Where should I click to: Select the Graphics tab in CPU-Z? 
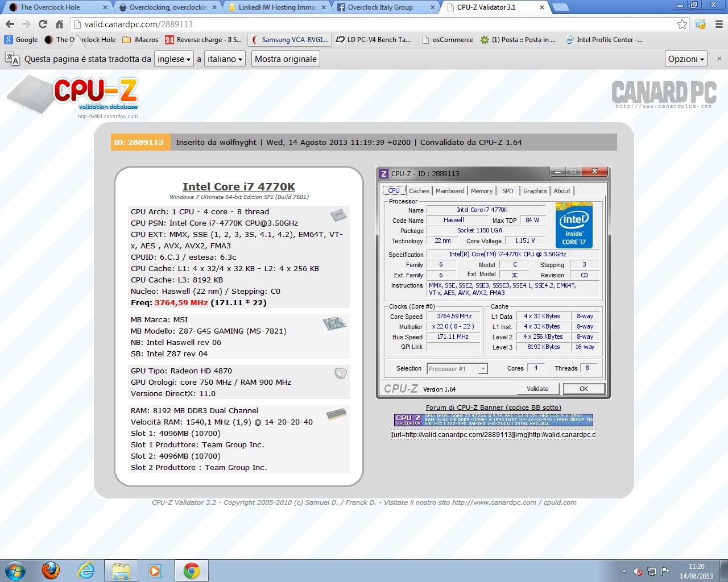[x=535, y=191]
